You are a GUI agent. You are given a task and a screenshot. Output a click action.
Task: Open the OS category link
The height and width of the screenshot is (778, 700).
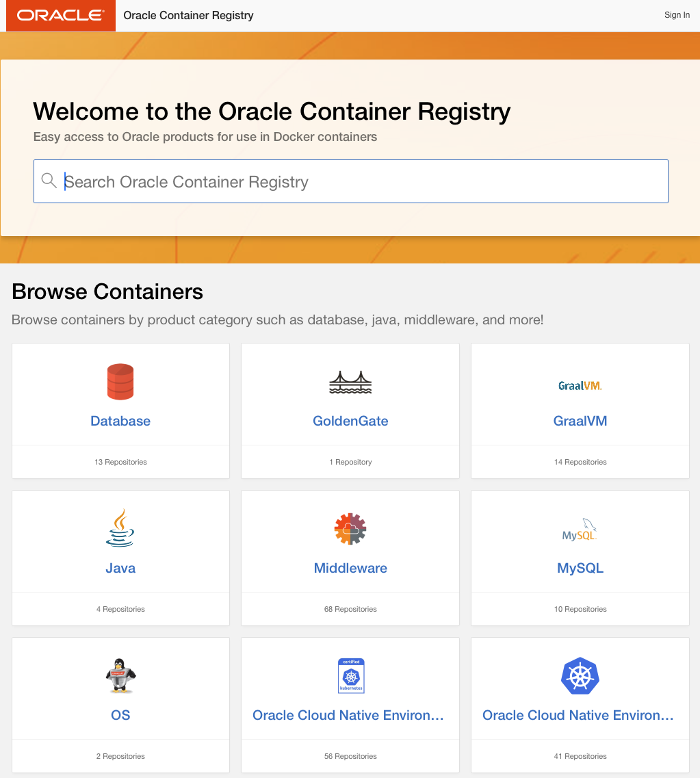[x=120, y=715]
